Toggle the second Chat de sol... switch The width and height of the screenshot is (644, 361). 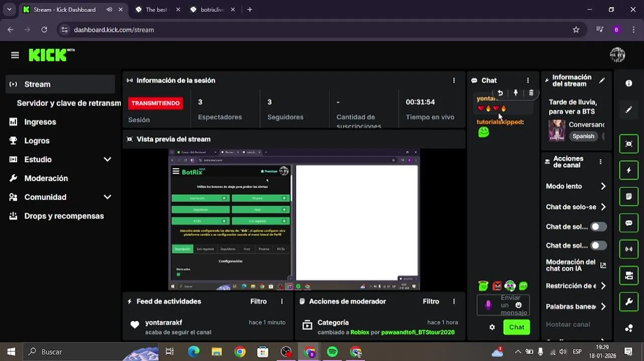click(x=598, y=246)
